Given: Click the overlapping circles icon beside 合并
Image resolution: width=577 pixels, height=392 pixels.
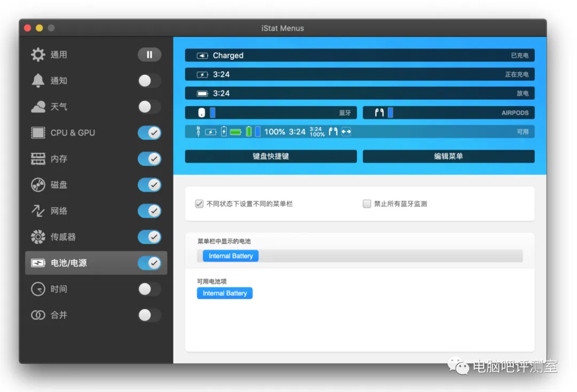Looking at the screenshot, I should pyautogui.click(x=38, y=315).
